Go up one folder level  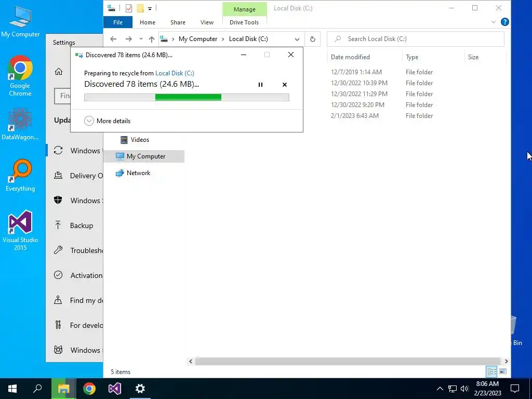coord(152,39)
